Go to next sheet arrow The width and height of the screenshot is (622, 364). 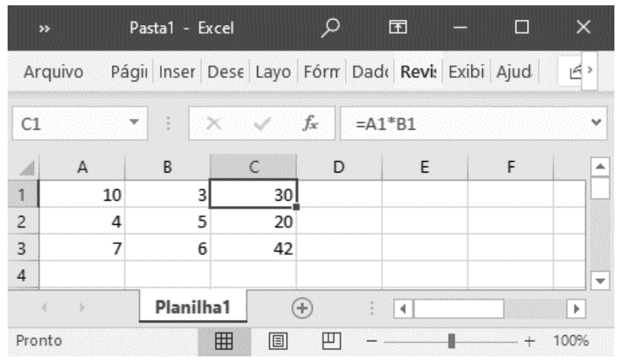click(81, 307)
